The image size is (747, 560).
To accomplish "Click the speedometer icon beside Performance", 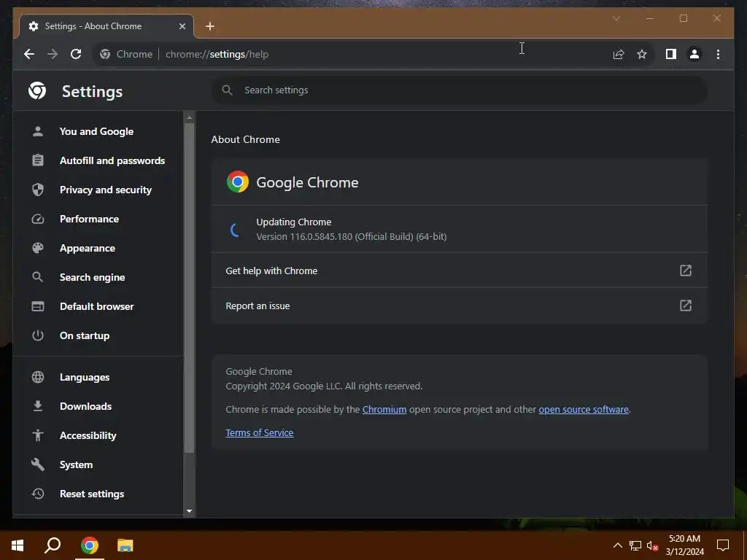I will [38, 219].
